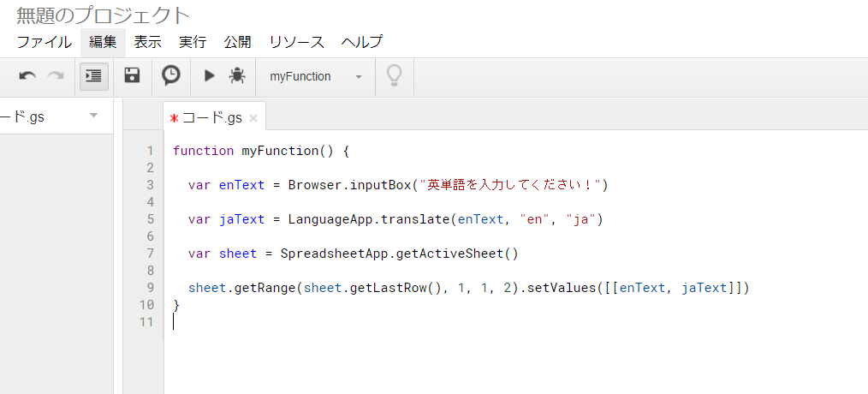Open the リソース menu

point(296,42)
